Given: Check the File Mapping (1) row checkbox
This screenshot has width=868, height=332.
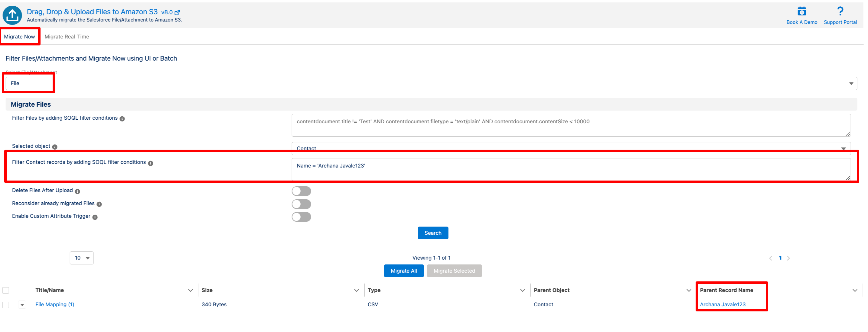Looking at the screenshot, I should (x=6, y=305).
